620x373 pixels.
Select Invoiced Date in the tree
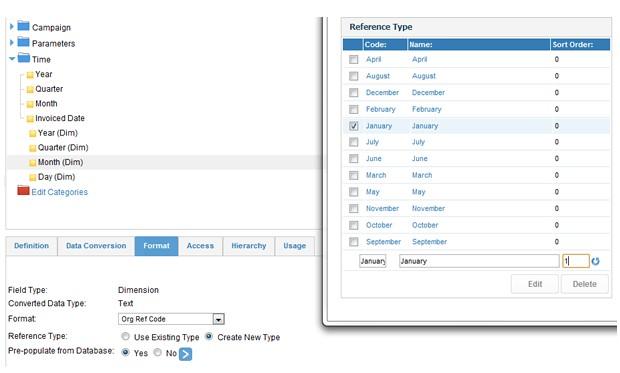[60, 118]
